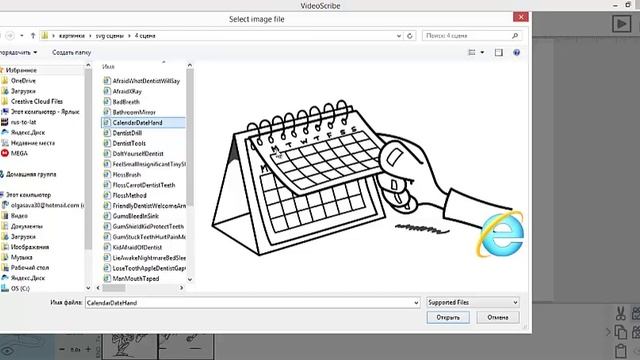Image resolution: width=640 pixels, height=360 pixels.
Task: Open Документы library
Action: click(27, 226)
